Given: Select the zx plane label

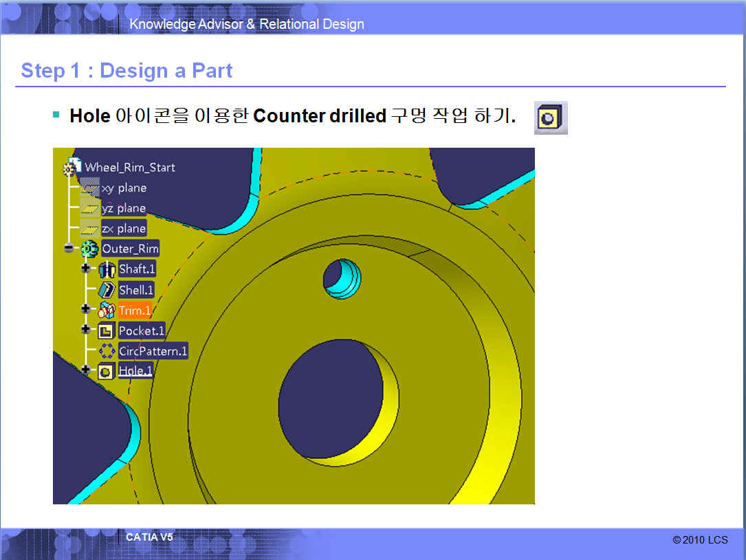Looking at the screenshot, I should pos(124,229).
